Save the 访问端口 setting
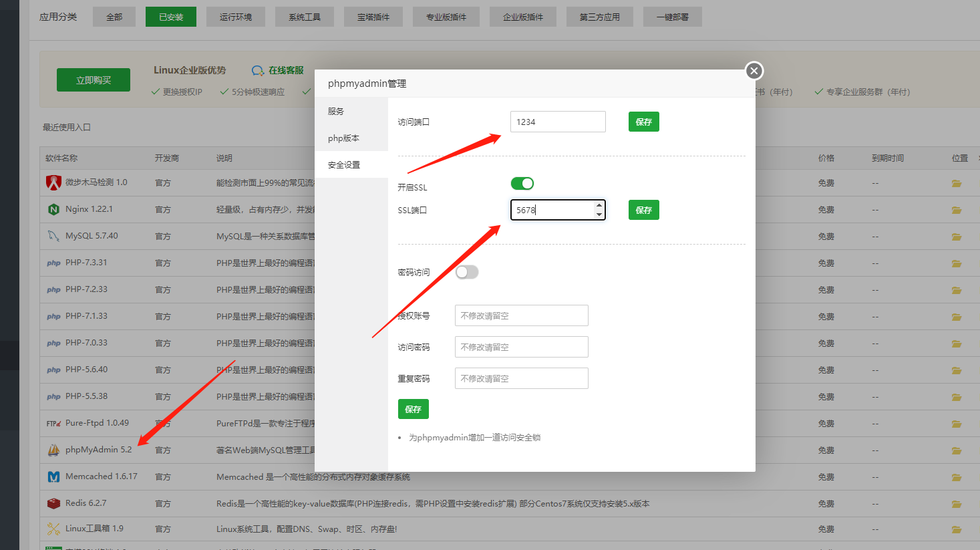Image resolution: width=980 pixels, height=550 pixels. pyautogui.click(x=644, y=122)
